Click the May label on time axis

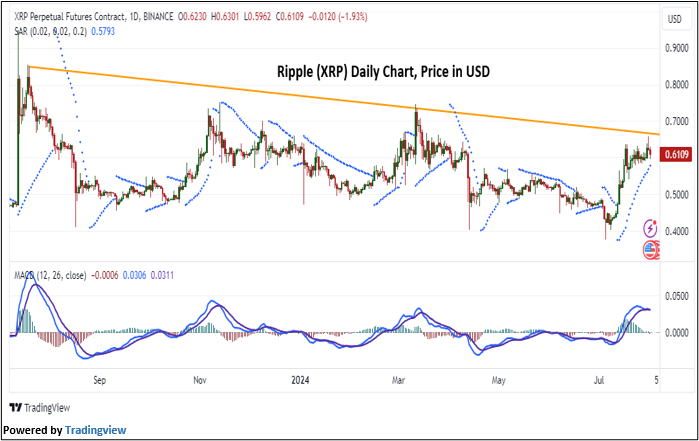(498, 380)
